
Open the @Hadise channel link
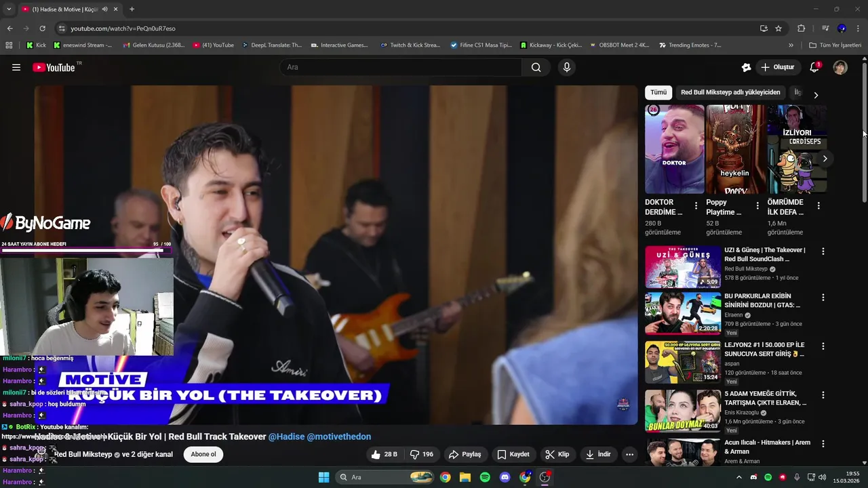point(286,436)
